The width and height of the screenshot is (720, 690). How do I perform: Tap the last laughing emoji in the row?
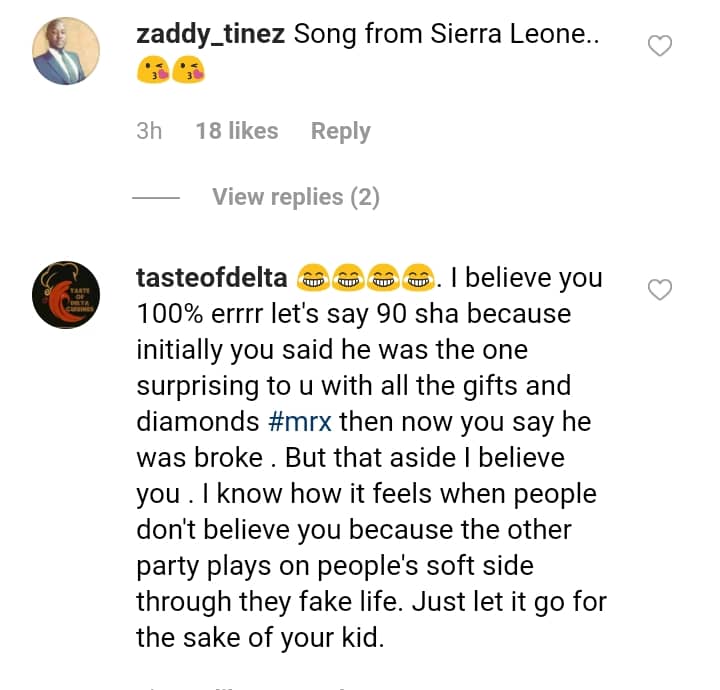pyautogui.click(x=422, y=277)
